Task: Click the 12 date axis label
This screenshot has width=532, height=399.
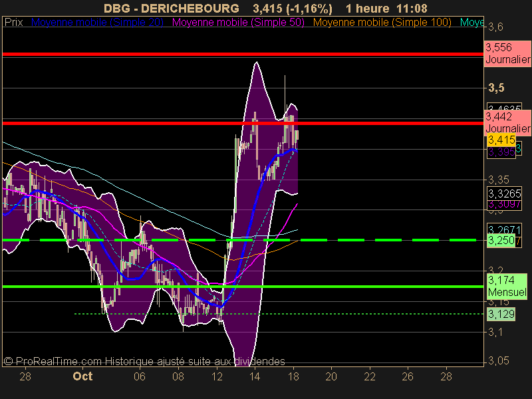Action: [x=217, y=376]
